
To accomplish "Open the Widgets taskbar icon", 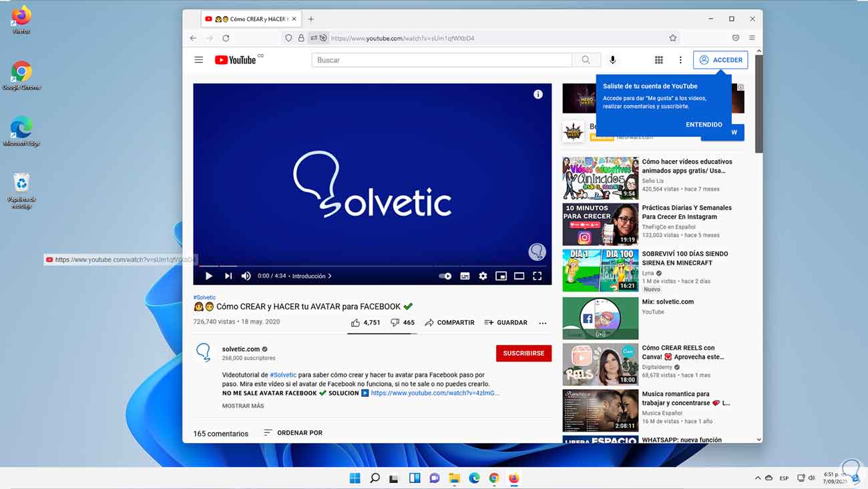I will click(x=415, y=478).
